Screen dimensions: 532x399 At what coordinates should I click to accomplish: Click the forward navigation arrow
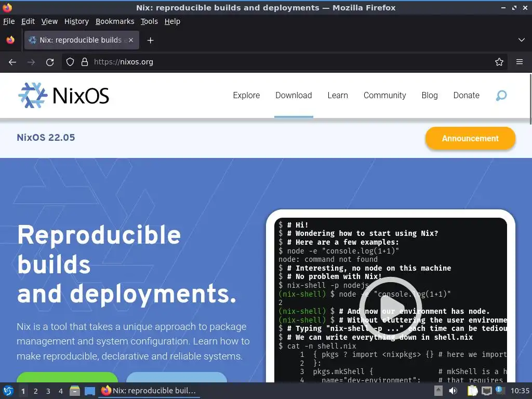click(31, 62)
